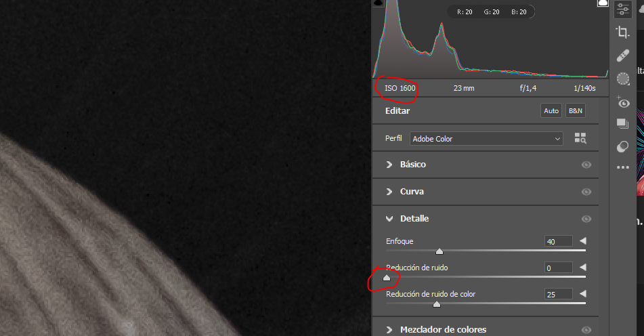The image size is (644, 336).
Task: Click the Enfoque value field showing 40
Action: click(x=558, y=241)
